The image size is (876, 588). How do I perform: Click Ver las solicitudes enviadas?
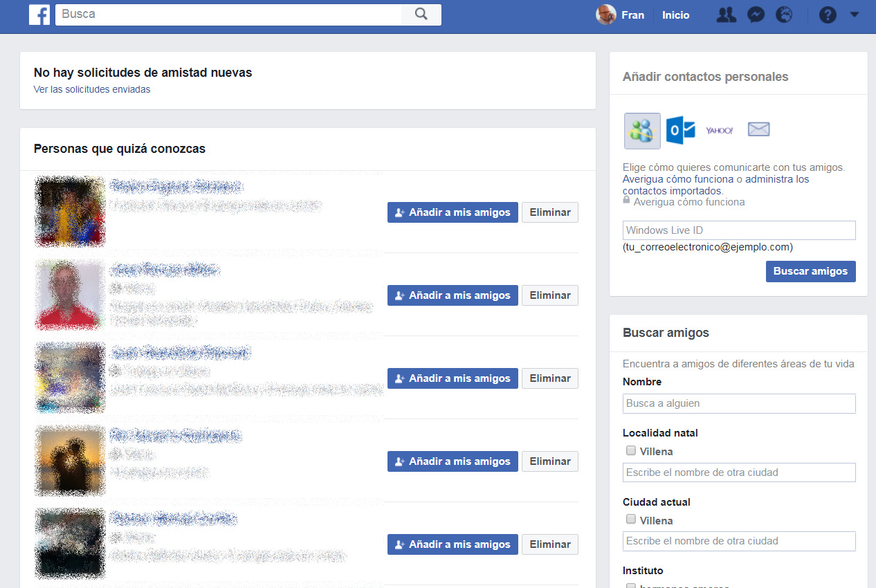91,89
